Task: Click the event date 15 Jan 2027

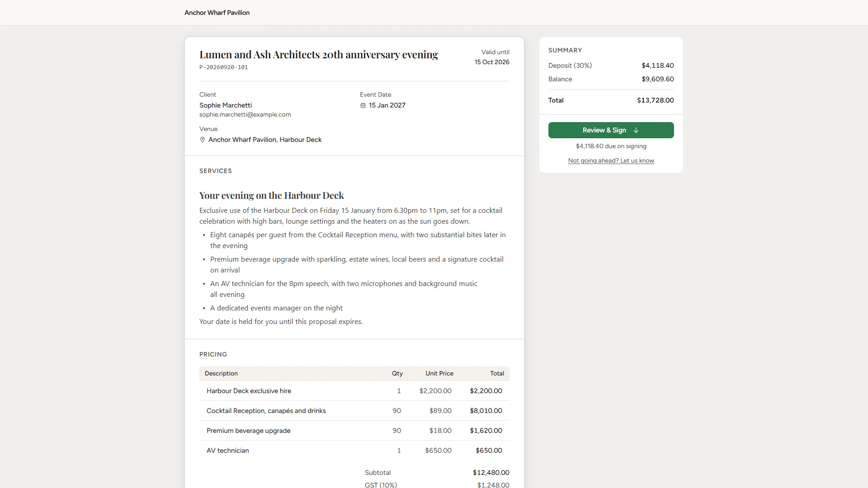Action: coord(387,105)
